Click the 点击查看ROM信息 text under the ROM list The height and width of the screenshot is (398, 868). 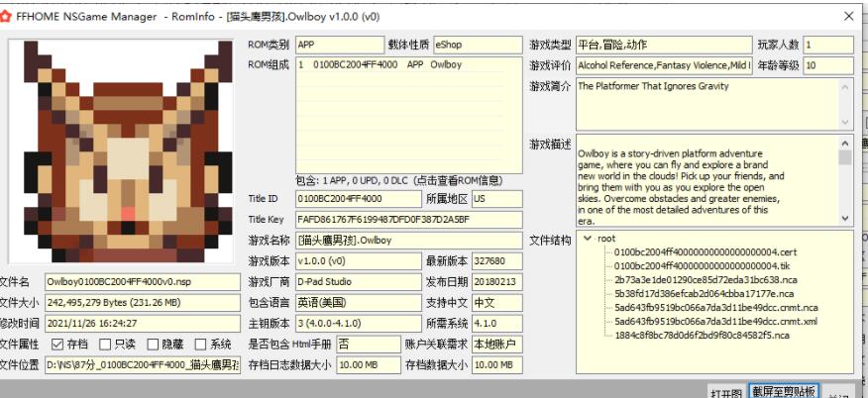(459, 181)
